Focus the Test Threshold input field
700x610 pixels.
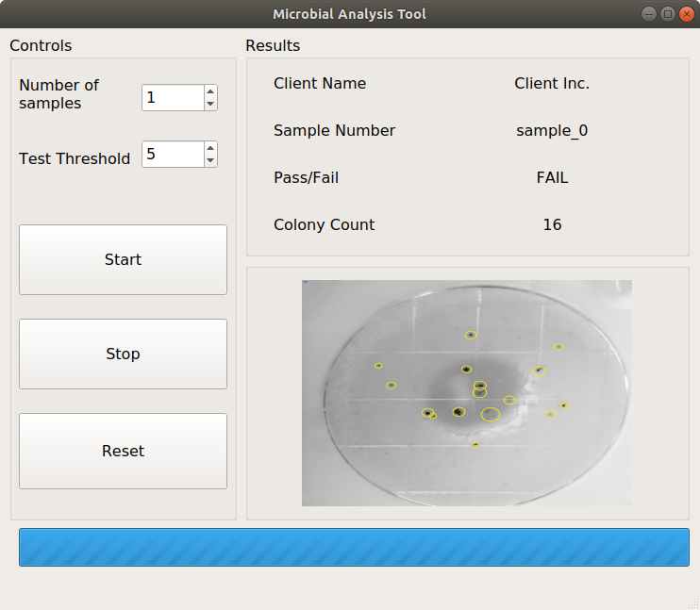pyautogui.click(x=172, y=155)
